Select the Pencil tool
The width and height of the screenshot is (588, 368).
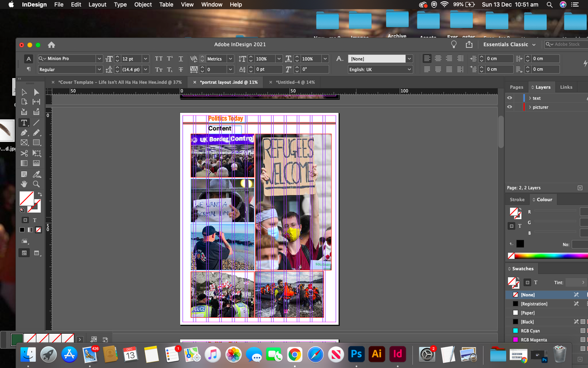36,133
